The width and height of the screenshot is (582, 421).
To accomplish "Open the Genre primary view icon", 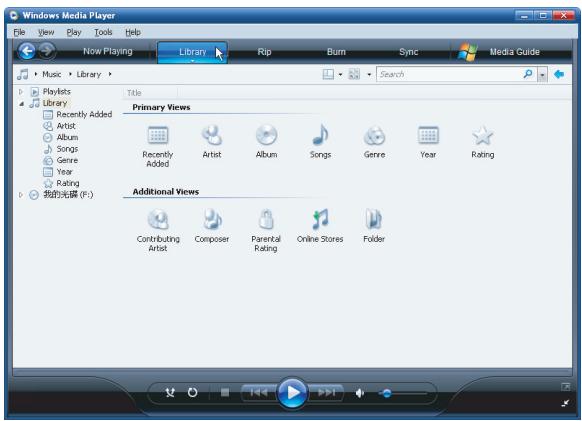I will [374, 136].
